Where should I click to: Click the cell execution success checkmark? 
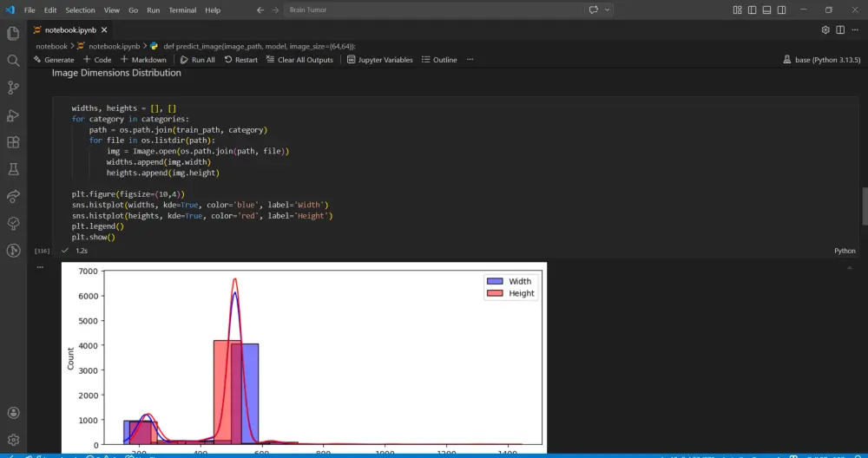(x=65, y=251)
